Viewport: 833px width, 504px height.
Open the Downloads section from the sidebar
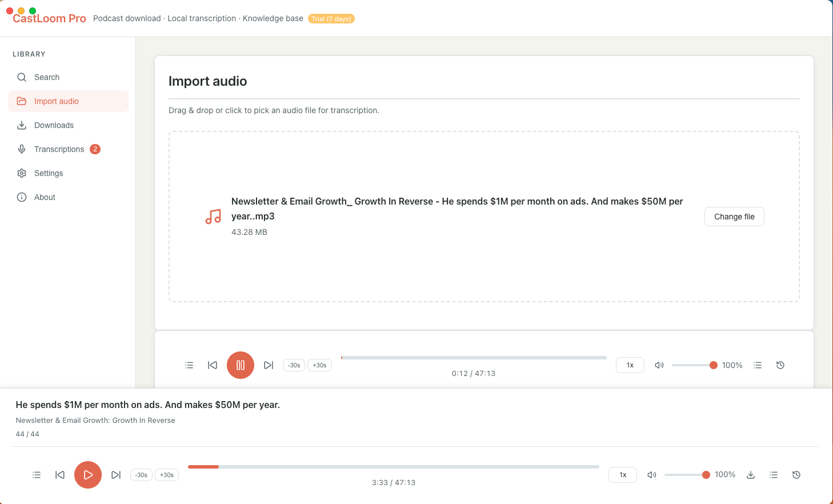click(54, 125)
